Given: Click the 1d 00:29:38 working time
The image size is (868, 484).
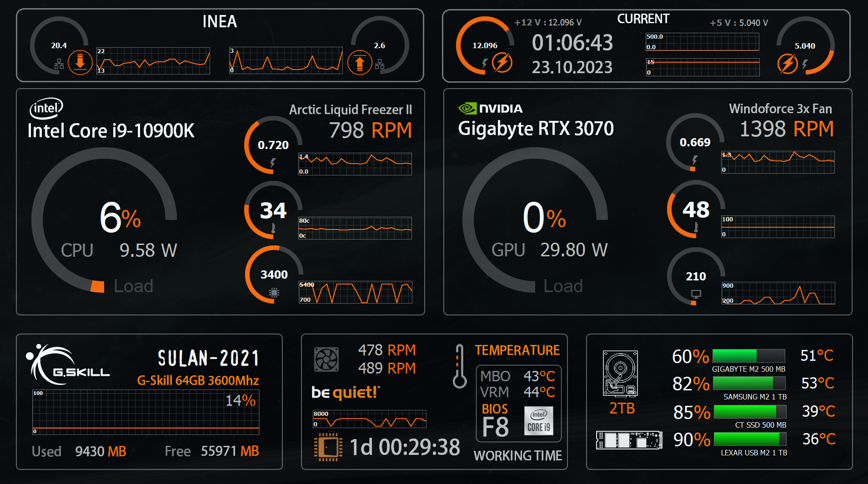Looking at the screenshot, I should (x=405, y=447).
